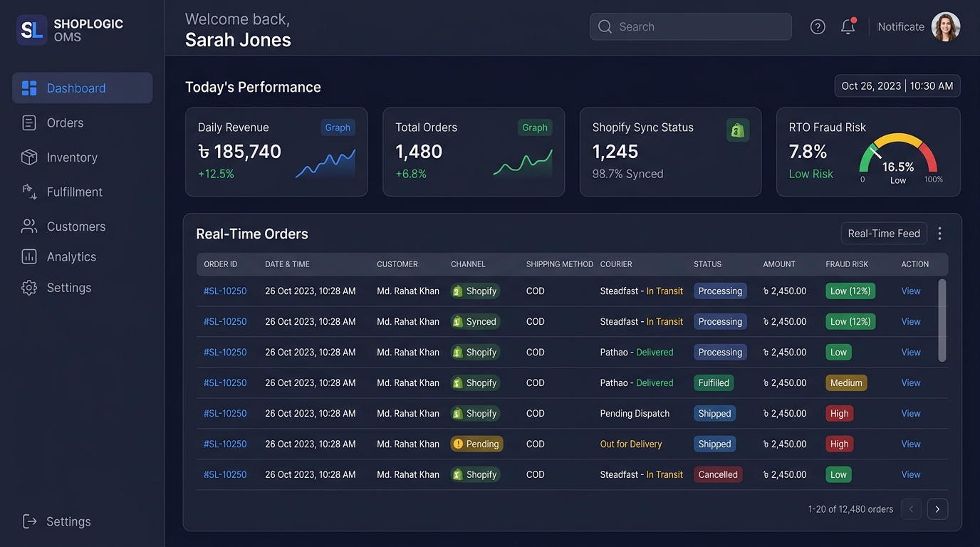Screen dimensions: 980x547
Task: Open Settings using the gear icon
Action: (29, 288)
